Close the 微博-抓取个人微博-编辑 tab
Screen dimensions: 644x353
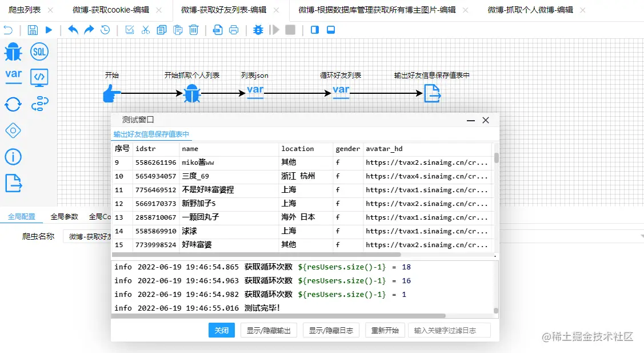[583, 10]
